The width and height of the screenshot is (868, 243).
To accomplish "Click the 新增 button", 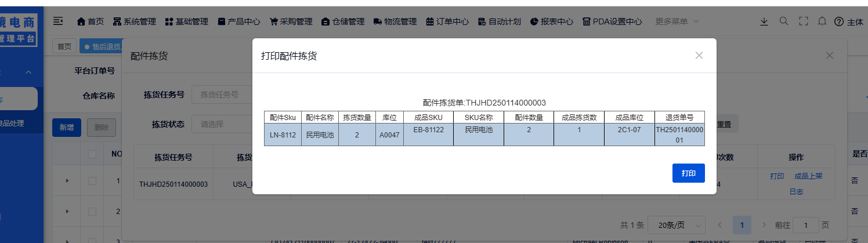I will (x=67, y=128).
